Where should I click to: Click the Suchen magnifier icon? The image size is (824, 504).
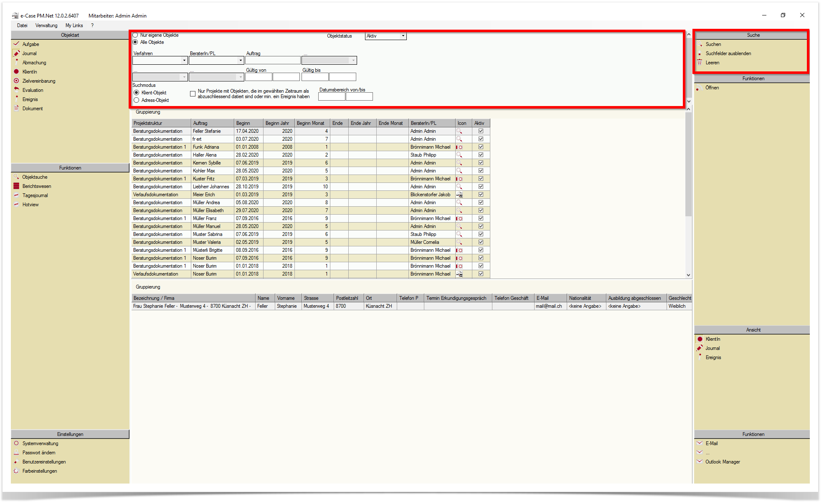coord(700,44)
